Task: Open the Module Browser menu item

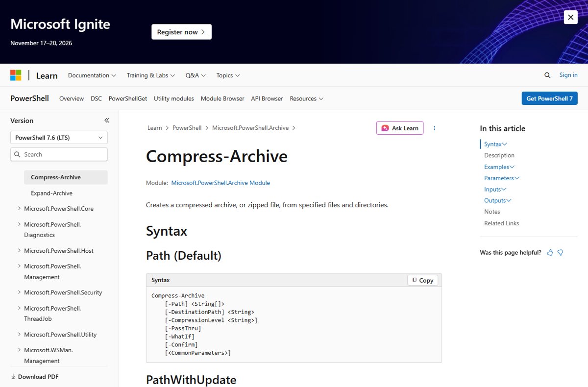Action: coord(222,98)
